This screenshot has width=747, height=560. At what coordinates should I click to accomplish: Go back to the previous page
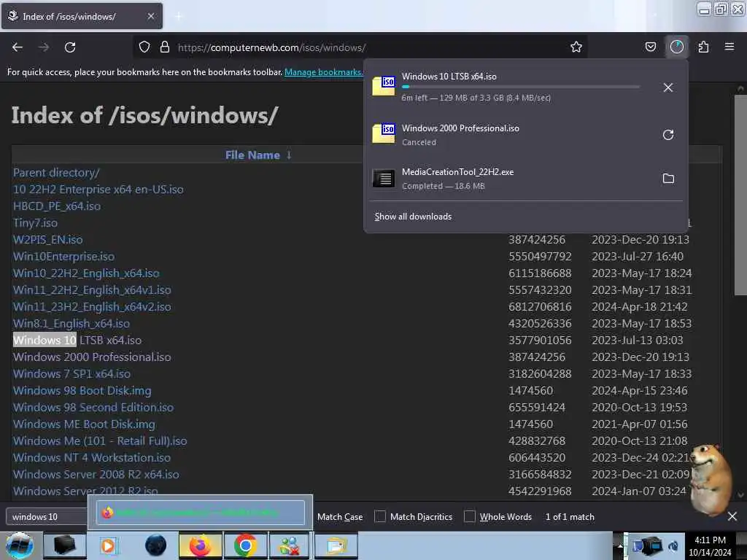pos(18,47)
